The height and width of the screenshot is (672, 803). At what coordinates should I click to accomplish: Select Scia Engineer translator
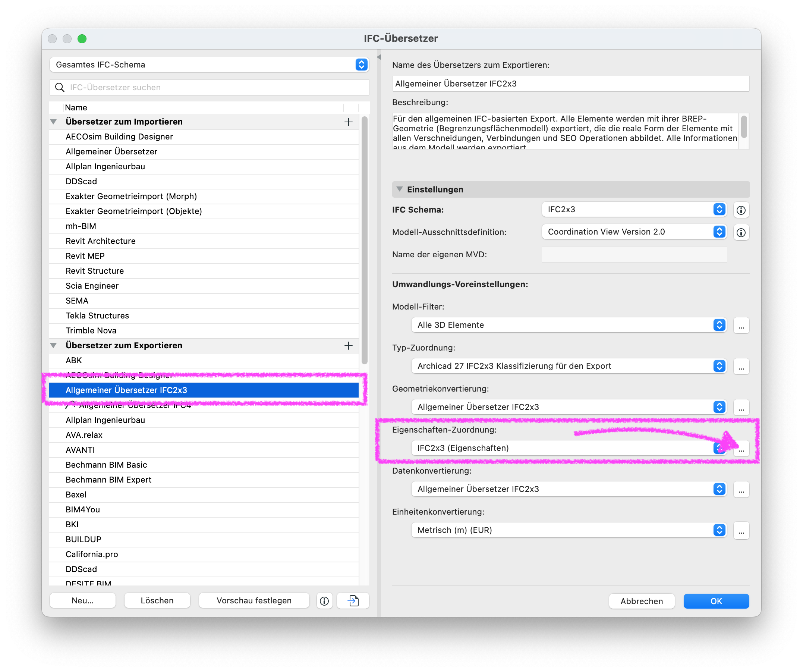tap(204, 286)
